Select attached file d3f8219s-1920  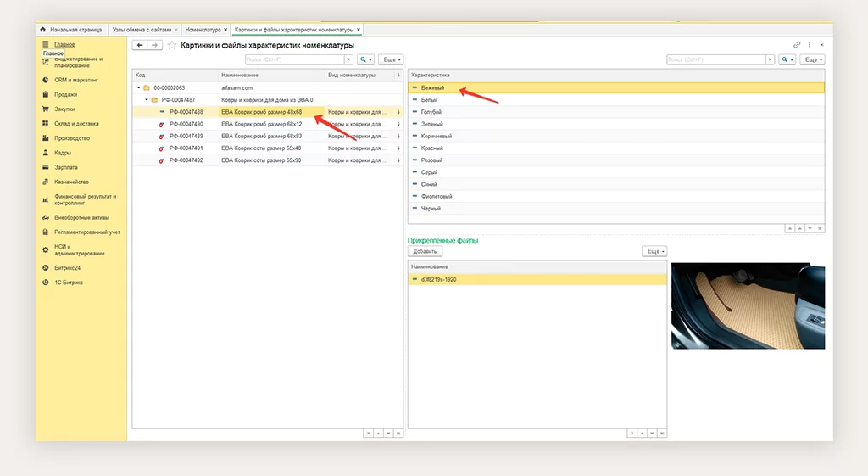pyautogui.click(x=439, y=279)
